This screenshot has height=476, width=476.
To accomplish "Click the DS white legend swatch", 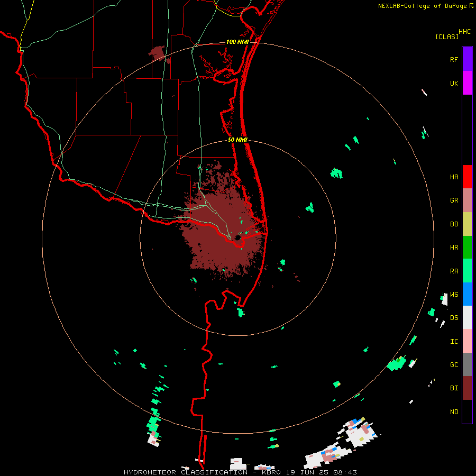I will click(x=467, y=317).
